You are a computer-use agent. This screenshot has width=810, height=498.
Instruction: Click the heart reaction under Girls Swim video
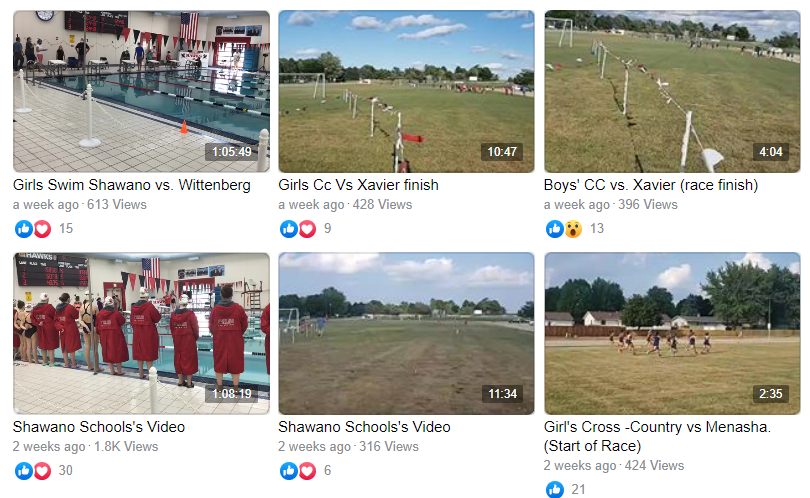tap(42, 228)
